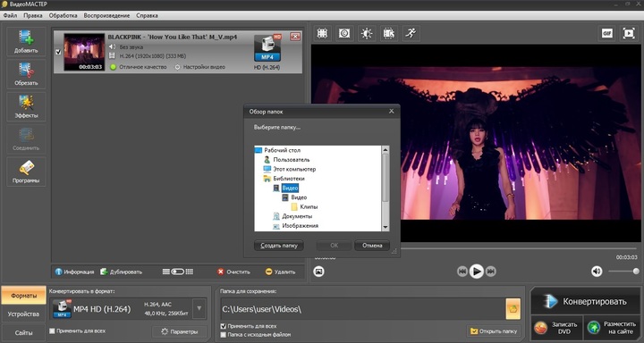This screenshot has height=343, width=644.
Task: Open the Обработка menu
Action: point(63,15)
